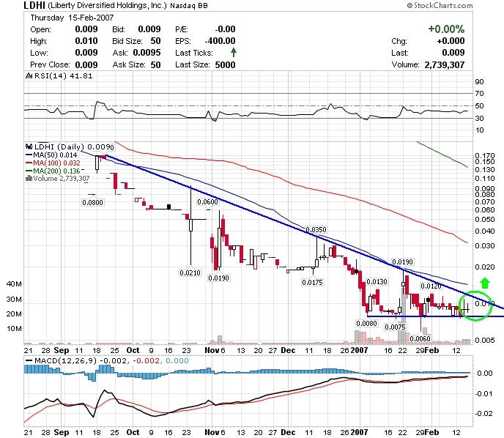Image resolution: width=504 pixels, height=438 pixels.
Task: Click the High price value 0.010
Action: coord(86,41)
